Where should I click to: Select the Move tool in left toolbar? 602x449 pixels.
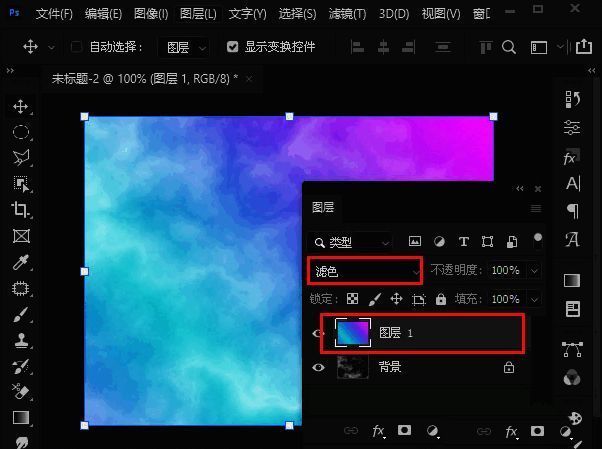(x=21, y=106)
